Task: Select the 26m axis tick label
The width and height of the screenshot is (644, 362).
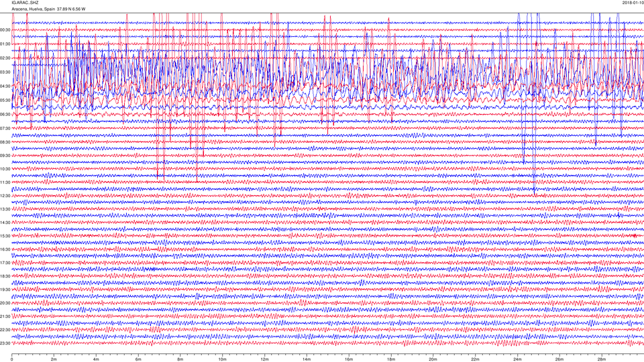Action: pos(559,359)
